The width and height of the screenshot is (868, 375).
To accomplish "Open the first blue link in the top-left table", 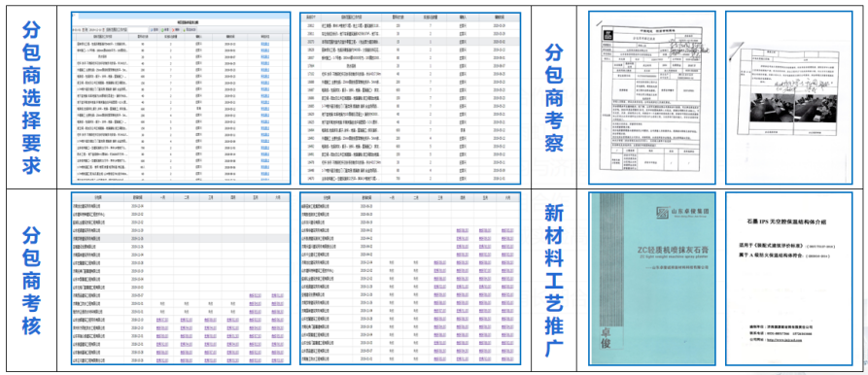I will click(265, 44).
